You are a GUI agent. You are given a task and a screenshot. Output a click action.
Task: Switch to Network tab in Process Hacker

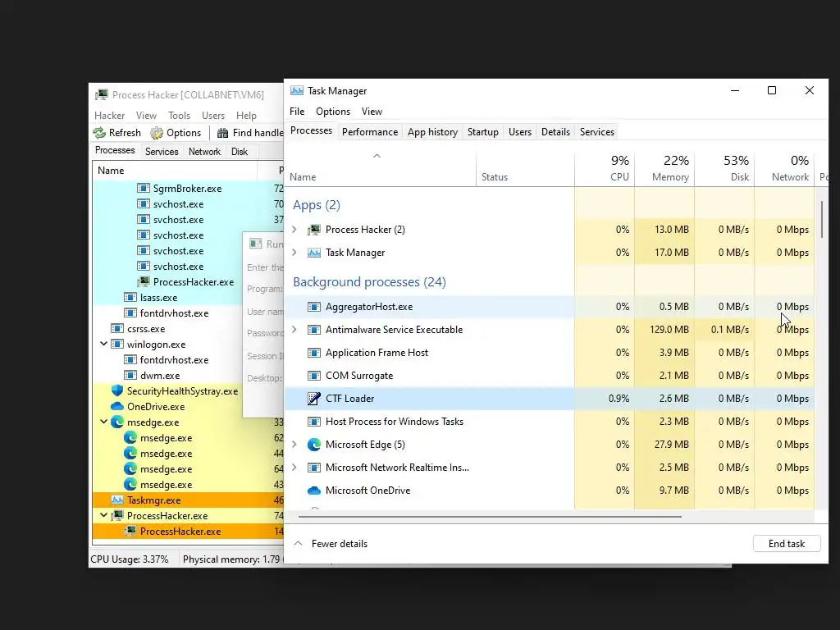click(x=204, y=152)
